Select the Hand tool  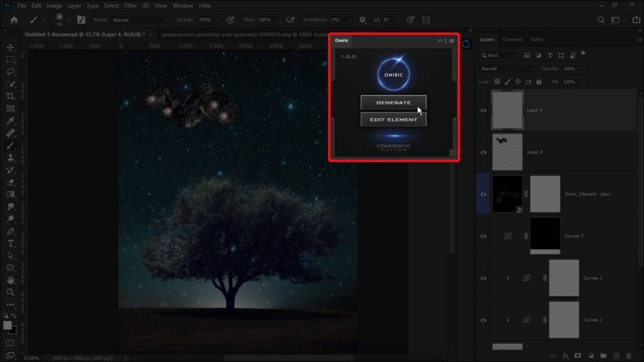(x=10, y=280)
